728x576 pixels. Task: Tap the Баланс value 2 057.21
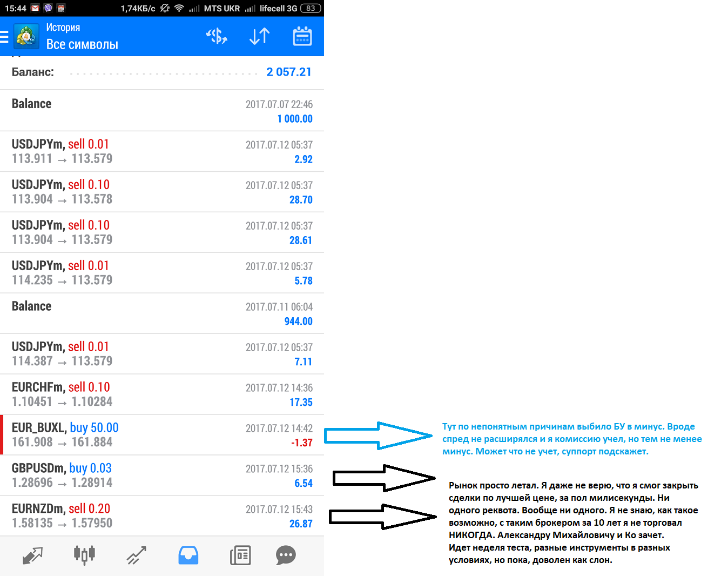point(289,72)
